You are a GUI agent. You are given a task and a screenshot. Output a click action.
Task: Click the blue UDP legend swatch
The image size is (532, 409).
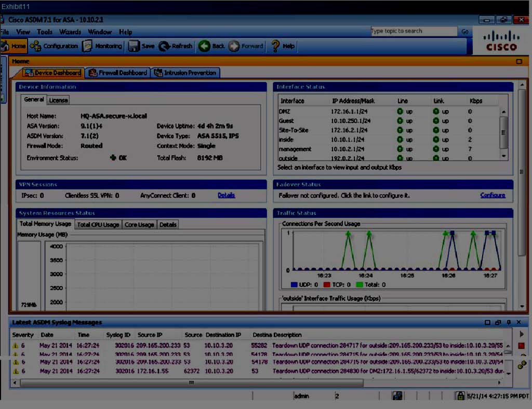click(294, 284)
